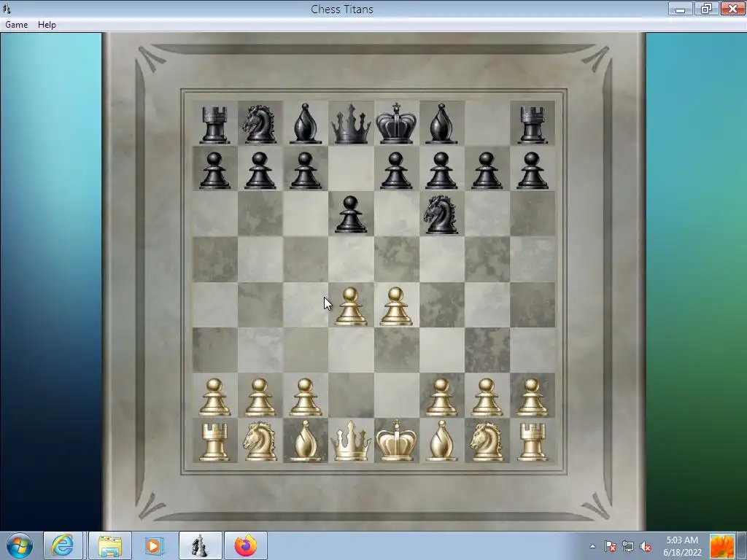Screen dimensions: 747x560
Task: Select the white rook on h1
Action: click(532, 443)
